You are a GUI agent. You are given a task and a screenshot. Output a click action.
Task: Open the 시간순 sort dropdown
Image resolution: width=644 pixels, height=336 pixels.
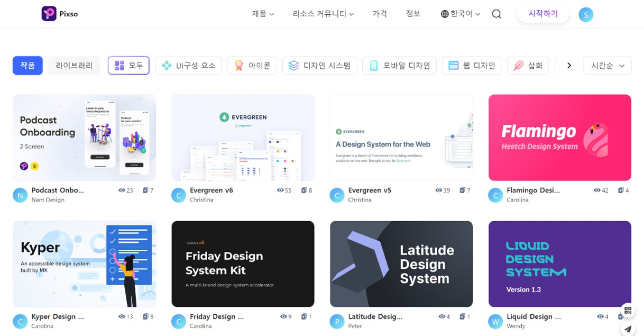(x=608, y=66)
